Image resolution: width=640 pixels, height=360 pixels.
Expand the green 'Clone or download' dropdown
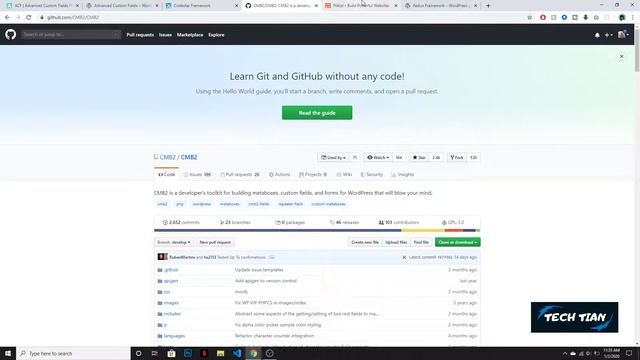(x=458, y=242)
